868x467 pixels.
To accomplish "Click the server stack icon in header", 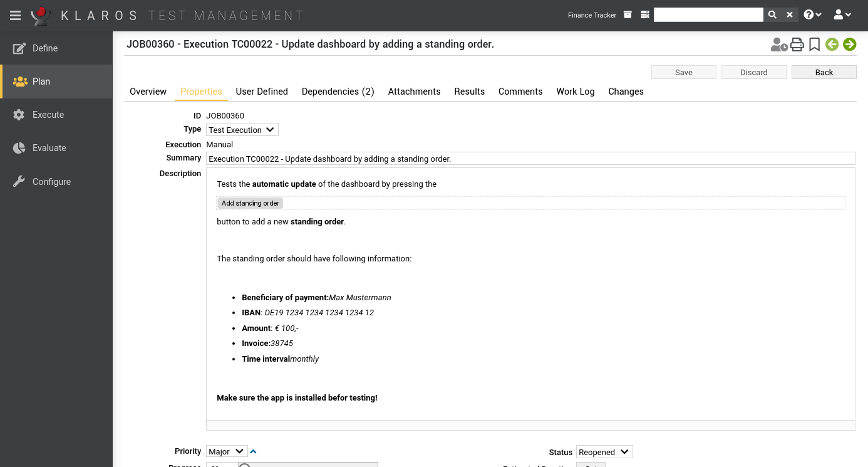I will click(645, 15).
